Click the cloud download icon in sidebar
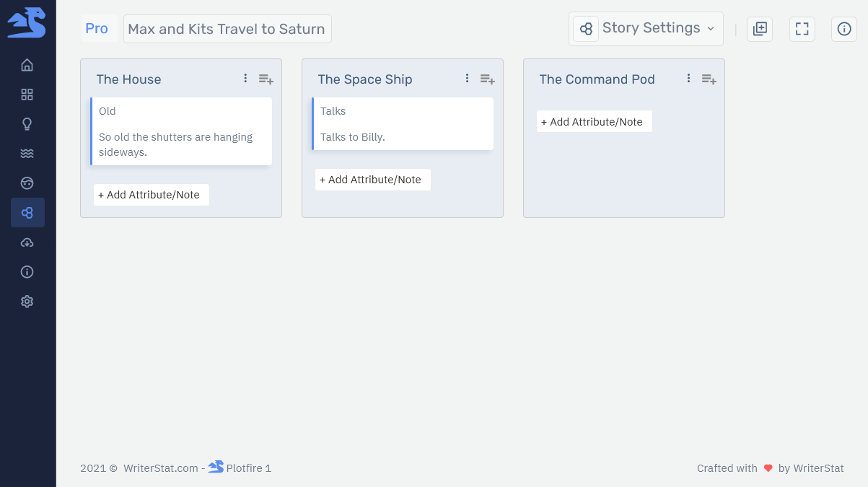The height and width of the screenshot is (487, 868). tap(27, 242)
